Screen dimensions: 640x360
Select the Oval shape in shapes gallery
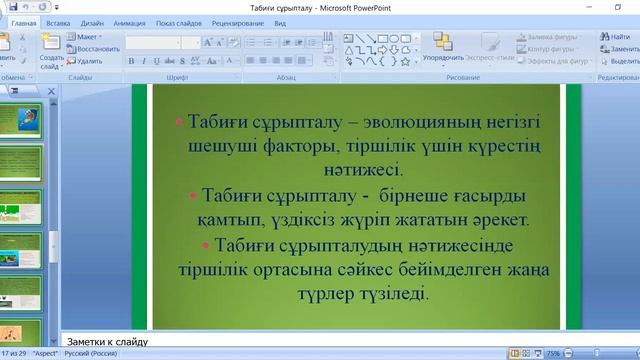tap(394, 39)
